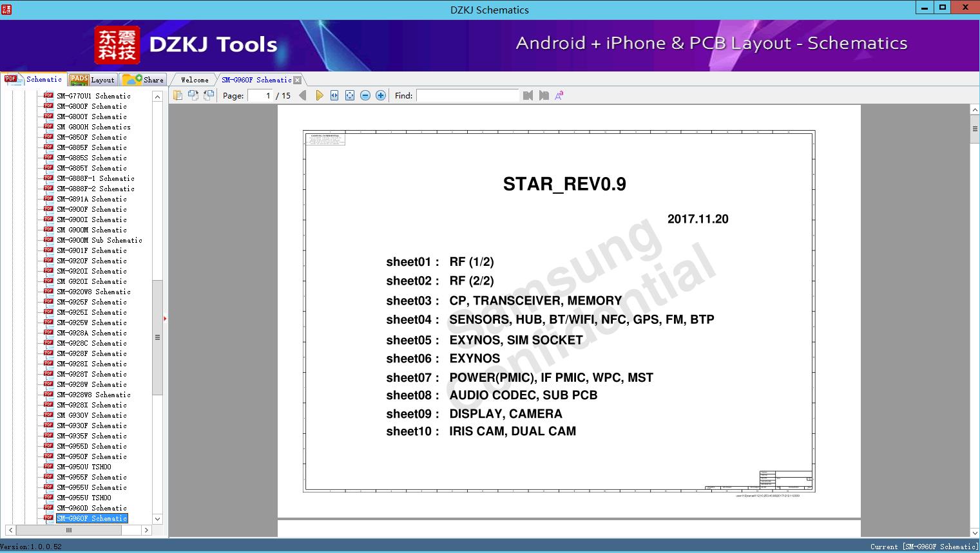Select SM-G920W8 Schematic in the tree
This screenshot has height=553, width=980.
[93, 292]
